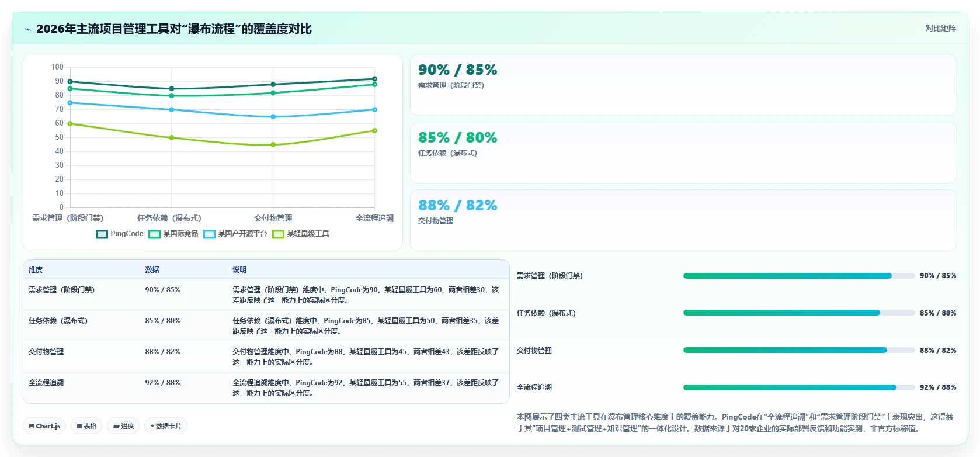Click the 对比矩阵 label in header
The height and width of the screenshot is (457, 980).
[940, 29]
